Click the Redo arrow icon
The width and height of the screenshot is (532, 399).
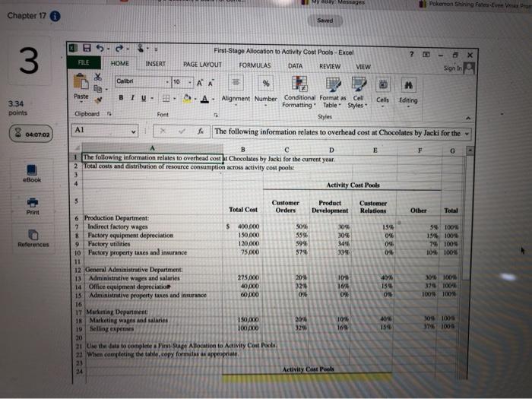tap(119, 49)
